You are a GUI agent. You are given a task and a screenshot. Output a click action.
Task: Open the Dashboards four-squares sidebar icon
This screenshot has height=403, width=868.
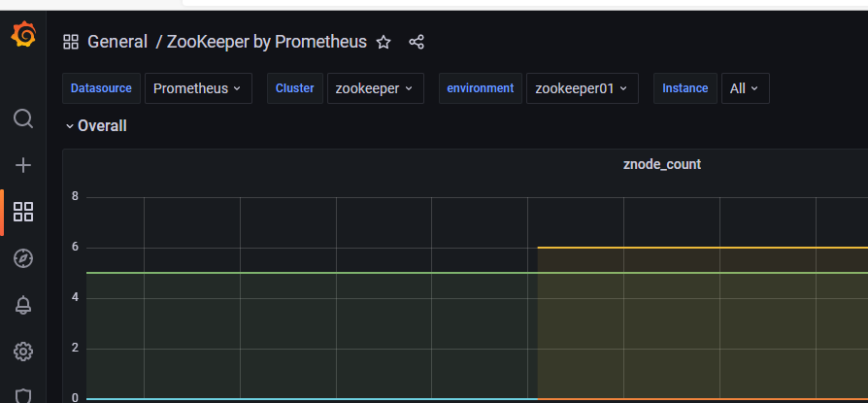[x=23, y=212]
